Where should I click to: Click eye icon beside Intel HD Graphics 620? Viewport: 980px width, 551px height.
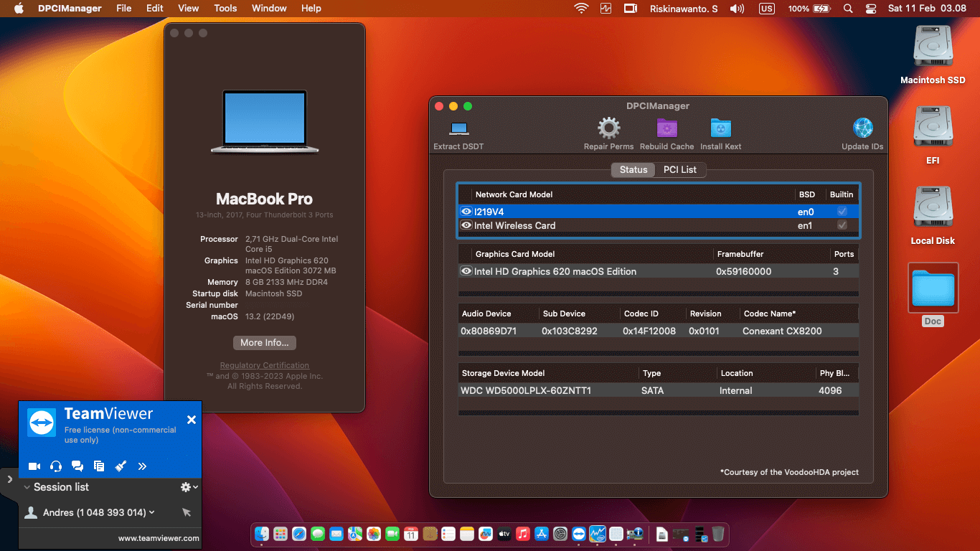pyautogui.click(x=466, y=271)
